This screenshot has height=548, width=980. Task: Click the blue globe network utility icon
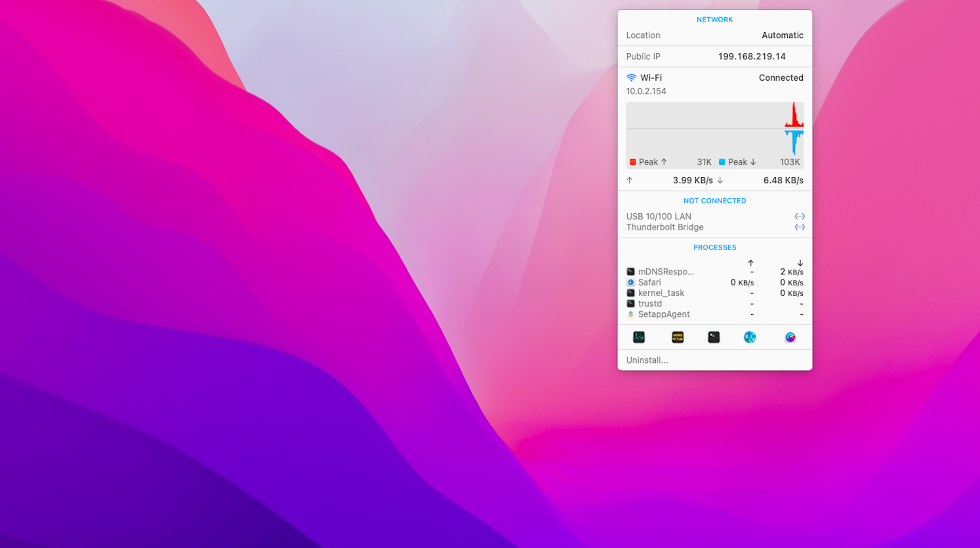coord(750,337)
